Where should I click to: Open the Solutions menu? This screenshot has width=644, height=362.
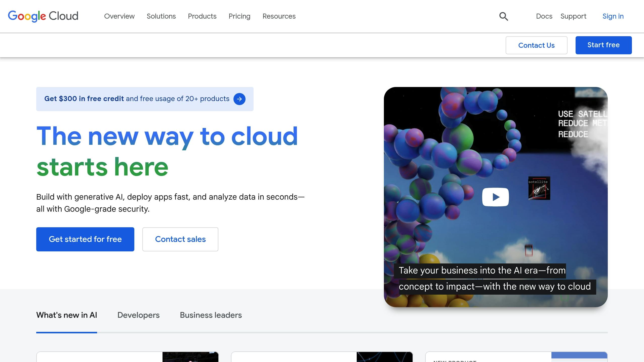click(161, 16)
